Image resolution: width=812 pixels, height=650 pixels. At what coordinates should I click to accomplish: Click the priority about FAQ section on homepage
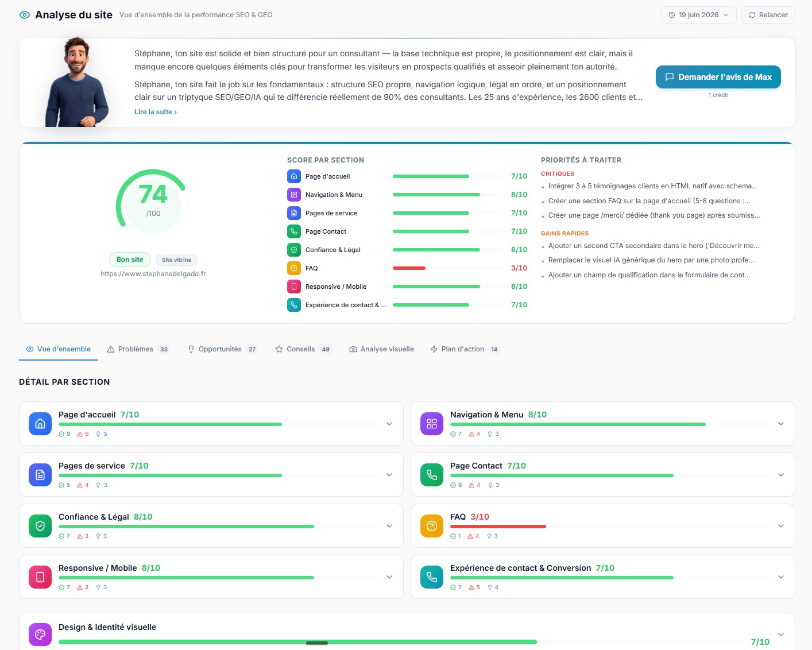tap(649, 201)
